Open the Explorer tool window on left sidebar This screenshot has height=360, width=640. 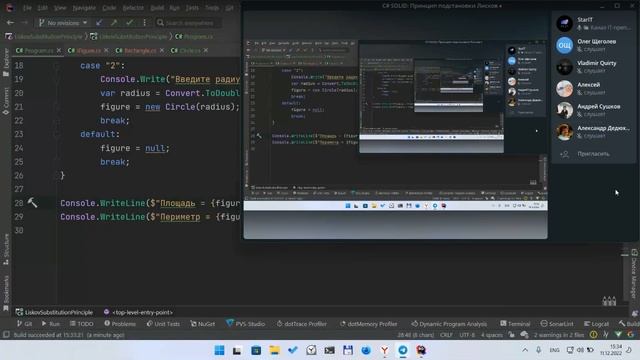pos(6,62)
